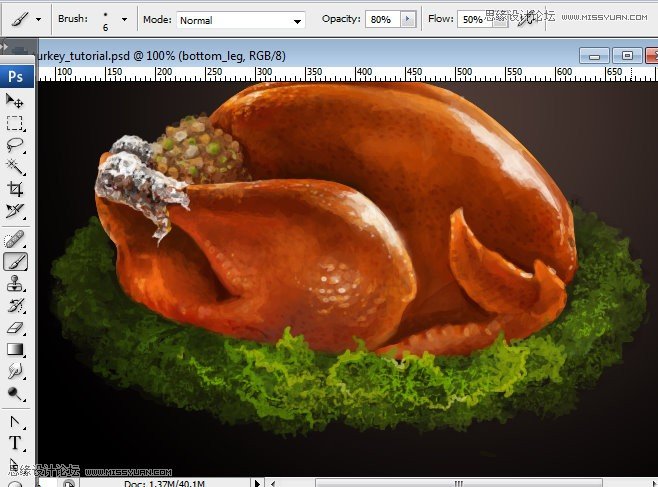The width and height of the screenshot is (658, 487).
Task: Click the Flow 50% field
Action: (x=474, y=19)
